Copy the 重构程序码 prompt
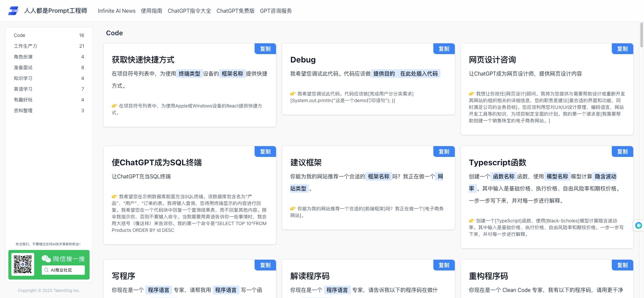The height and width of the screenshot is (298, 644). [x=623, y=265]
